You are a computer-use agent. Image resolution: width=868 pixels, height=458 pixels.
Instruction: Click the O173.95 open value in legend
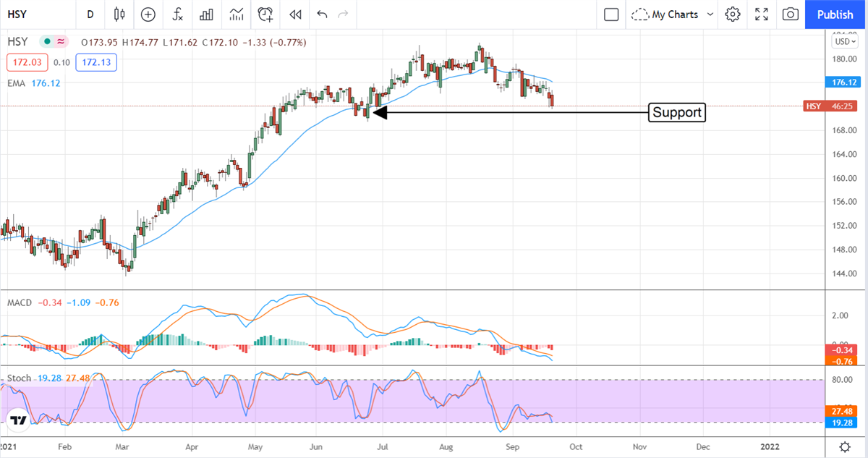pyautogui.click(x=100, y=43)
